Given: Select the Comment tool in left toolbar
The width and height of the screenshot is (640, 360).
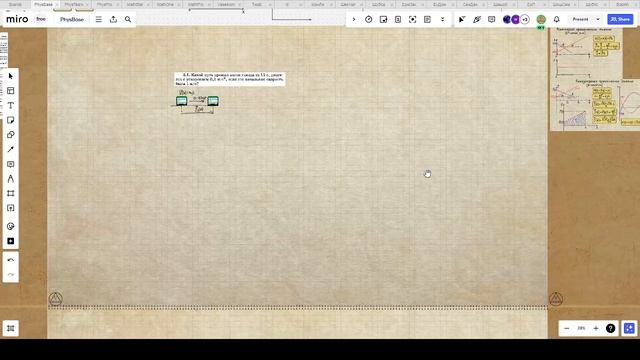Looking at the screenshot, I should pyautogui.click(x=11, y=164).
